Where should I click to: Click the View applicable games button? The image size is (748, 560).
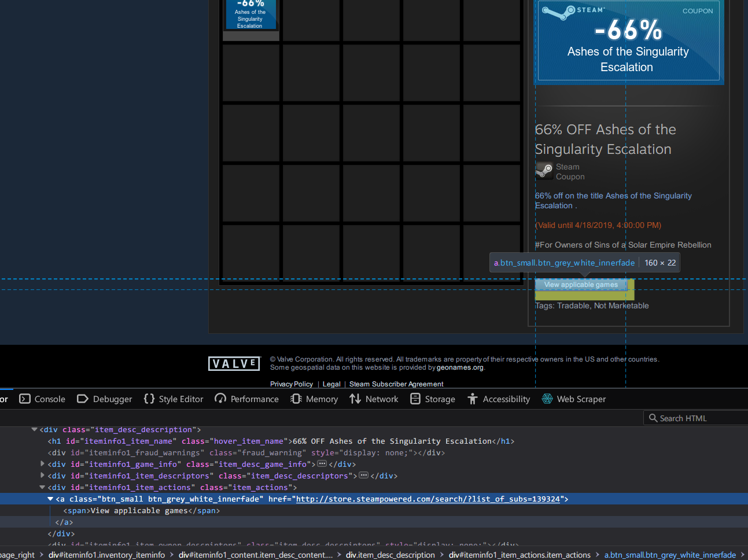point(581,284)
